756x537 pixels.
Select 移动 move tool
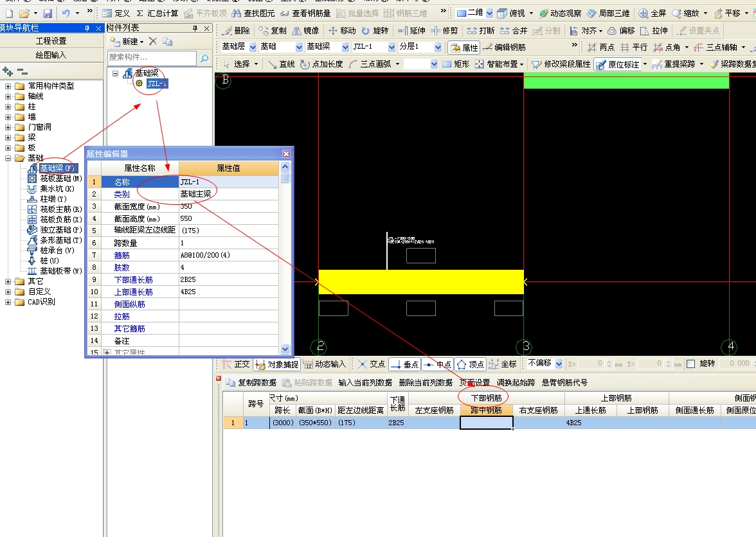click(342, 31)
